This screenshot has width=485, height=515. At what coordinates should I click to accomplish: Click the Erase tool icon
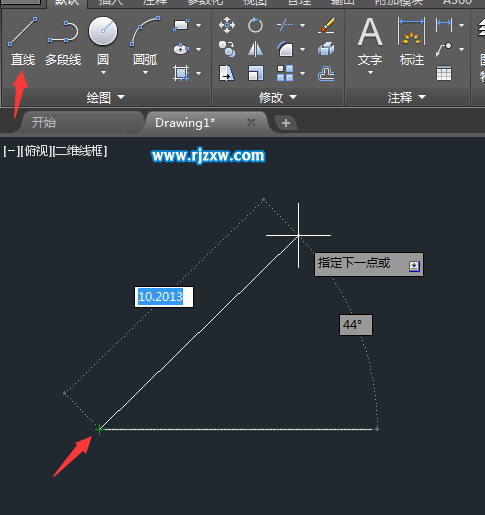[x=326, y=25]
